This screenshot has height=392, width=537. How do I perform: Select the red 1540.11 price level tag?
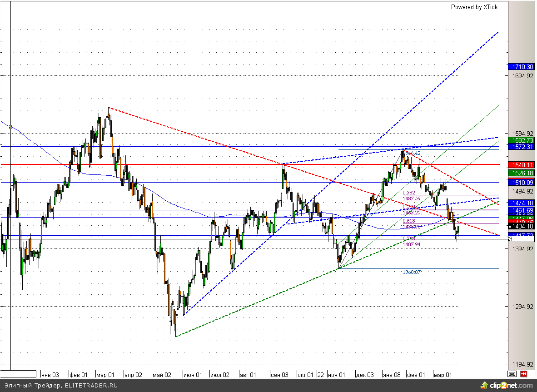521,164
